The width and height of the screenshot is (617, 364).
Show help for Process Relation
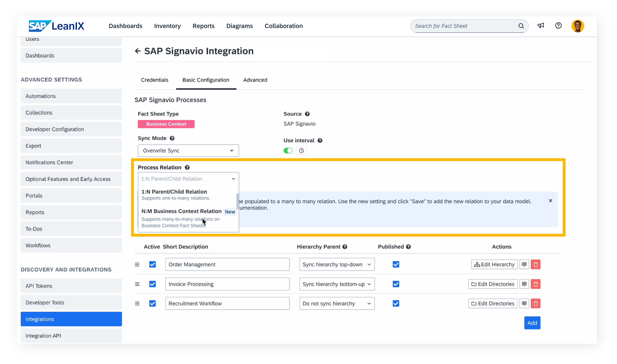(187, 167)
